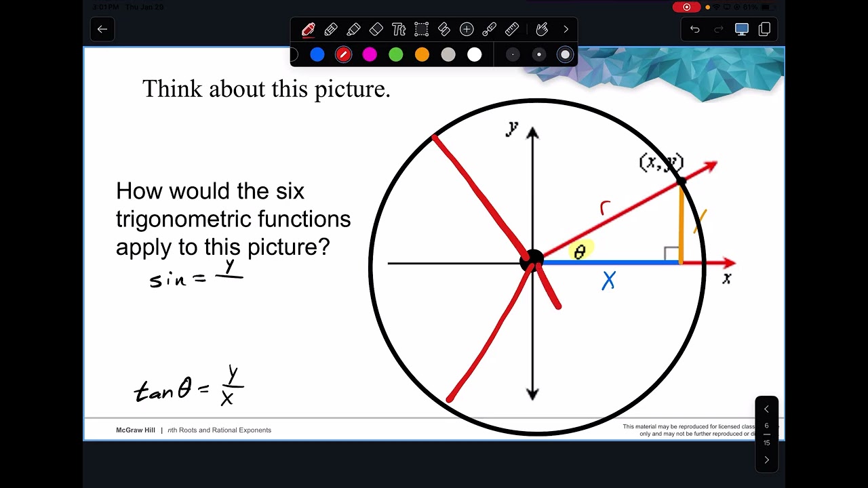The width and height of the screenshot is (868, 488).
Task: Select the thickest stroke size
Action: point(565,55)
